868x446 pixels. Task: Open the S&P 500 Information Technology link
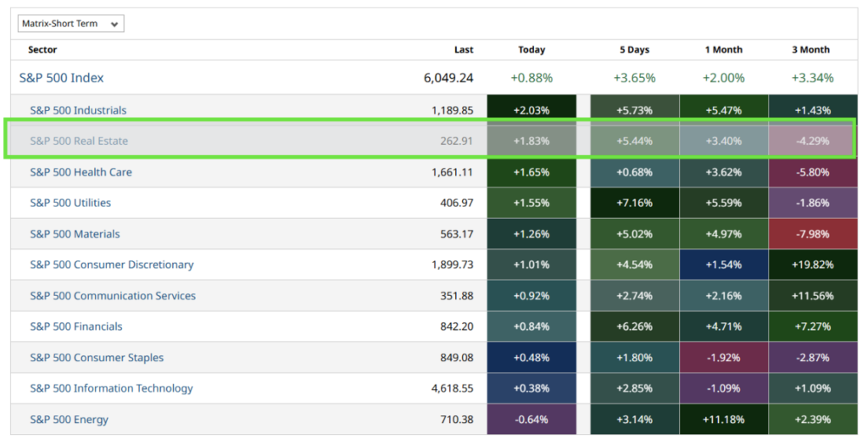pos(111,388)
